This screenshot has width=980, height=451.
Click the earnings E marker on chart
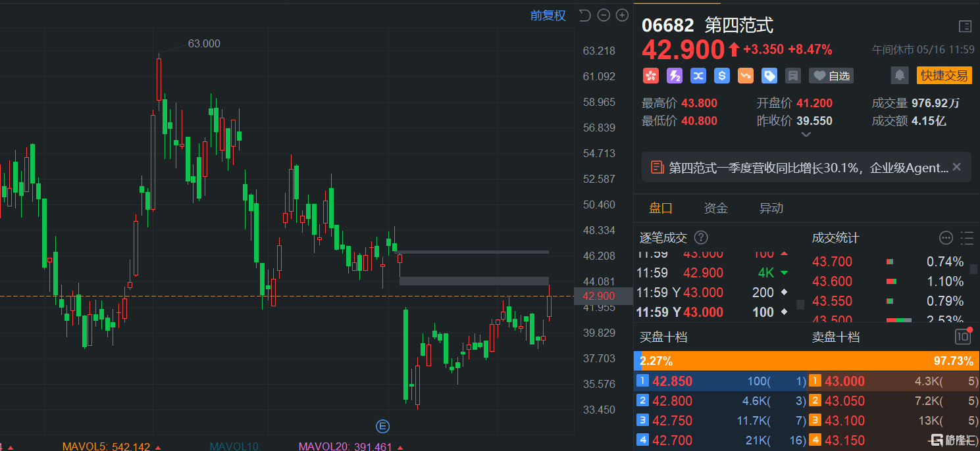382,426
